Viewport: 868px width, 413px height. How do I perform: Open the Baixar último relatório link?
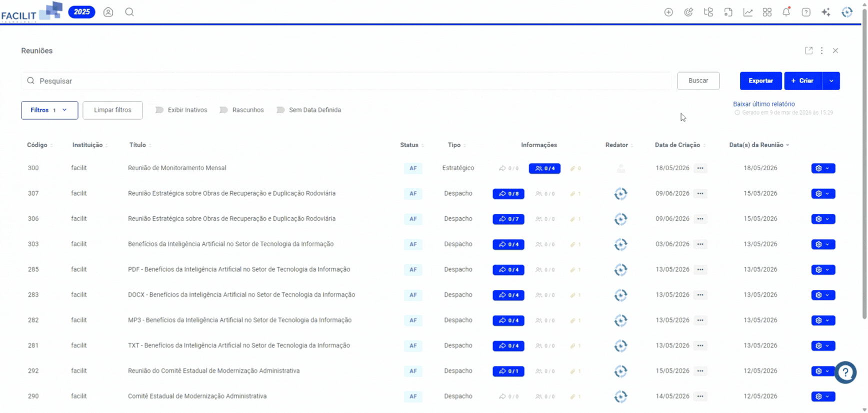click(x=763, y=104)
